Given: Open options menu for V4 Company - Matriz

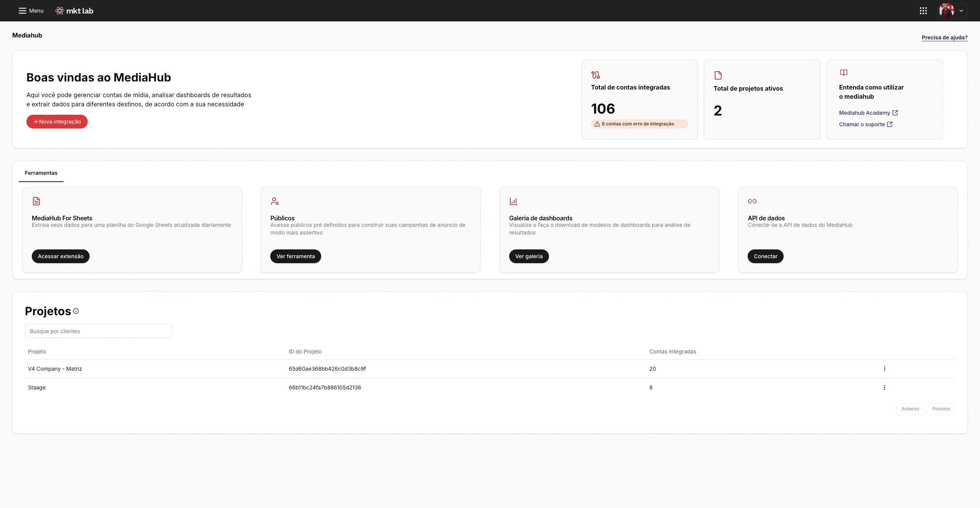Looking at the screenshot, I should click(x=884, y=369).
